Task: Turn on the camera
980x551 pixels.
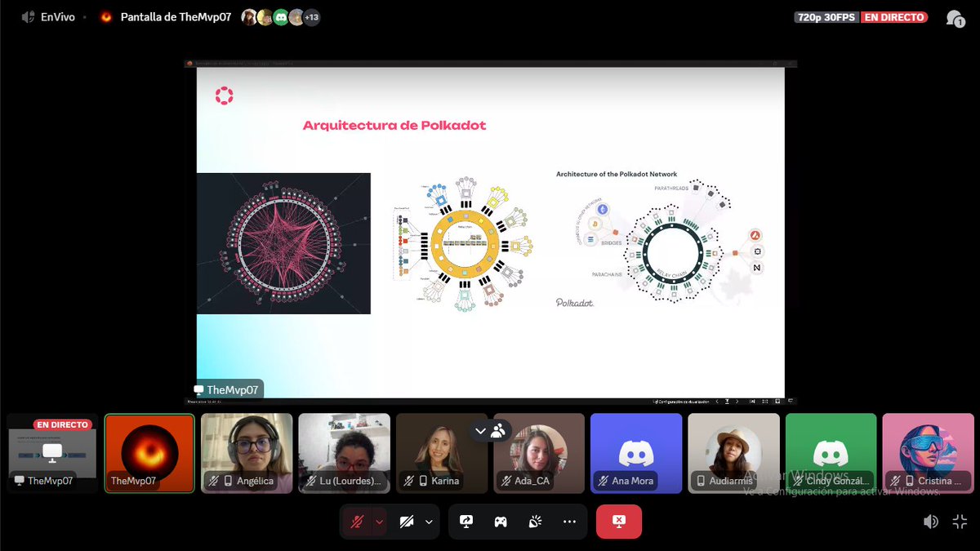Action: click(406, 522)
